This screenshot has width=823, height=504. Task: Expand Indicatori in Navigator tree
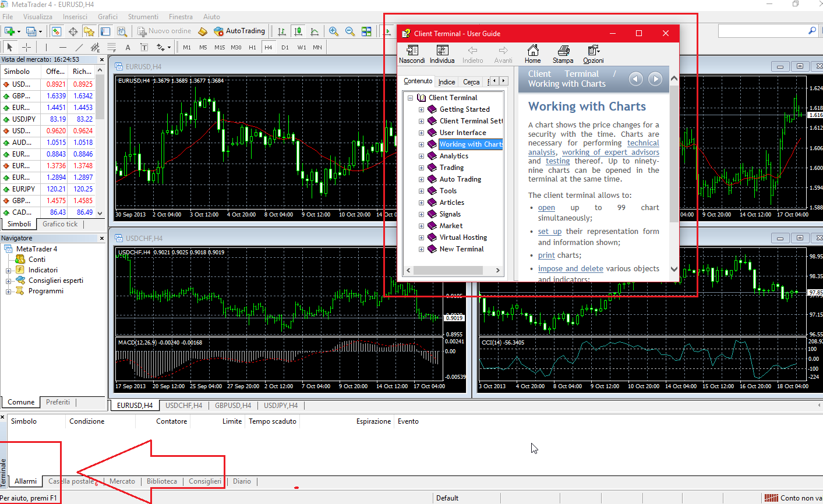tap(9, 271)
